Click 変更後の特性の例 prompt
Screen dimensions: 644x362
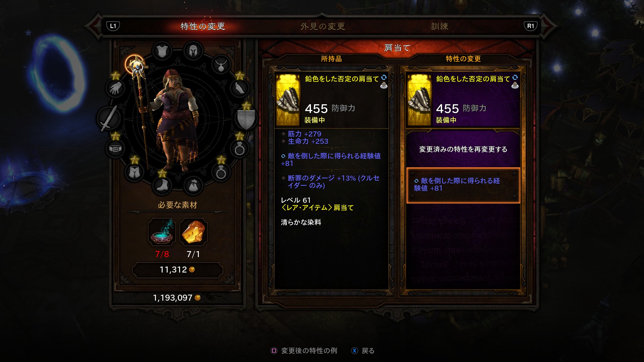(304, 351)
